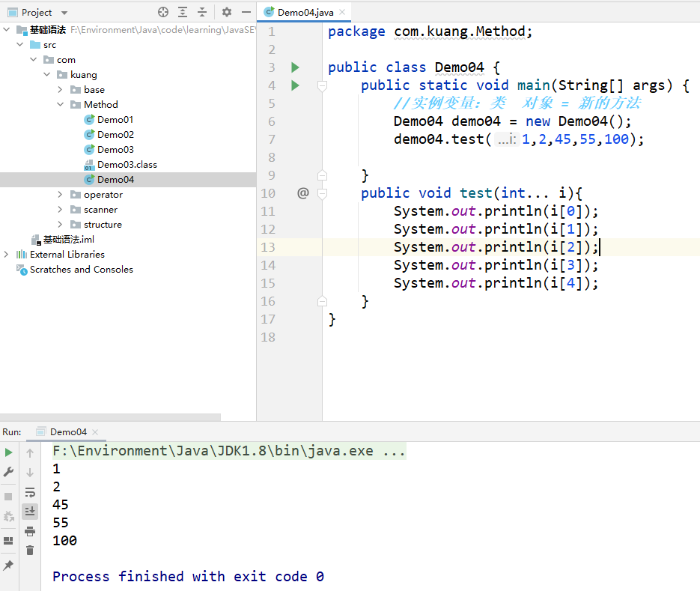This screenshot has width=700, height=591.
Task: Click 'new Demo04()' on line 6
Action: pyautogui.click(x=578, y=121)
